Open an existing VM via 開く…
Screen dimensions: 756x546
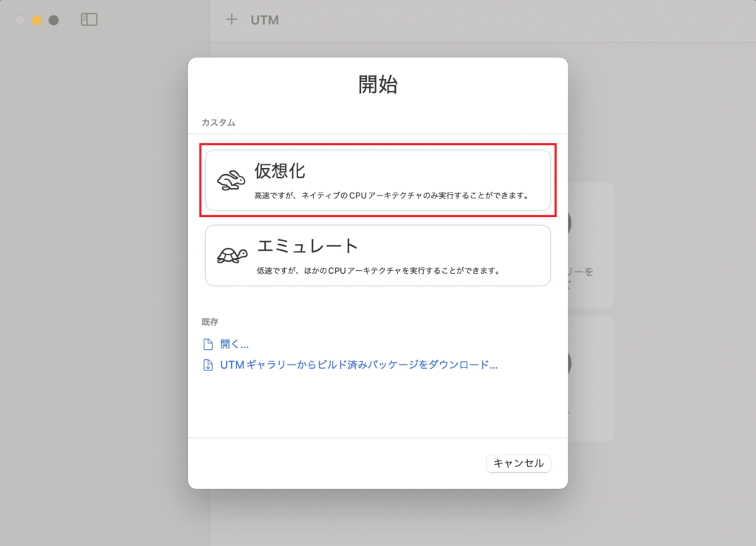point(234,344)
